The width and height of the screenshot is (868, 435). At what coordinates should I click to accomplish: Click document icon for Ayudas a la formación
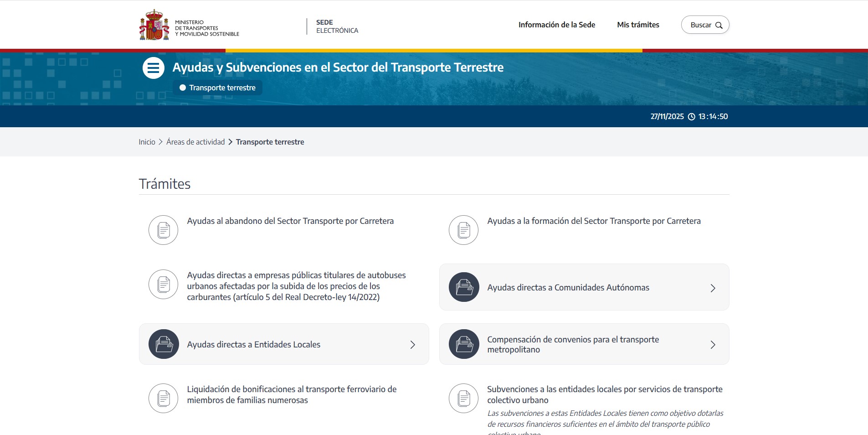pos(463,230)
